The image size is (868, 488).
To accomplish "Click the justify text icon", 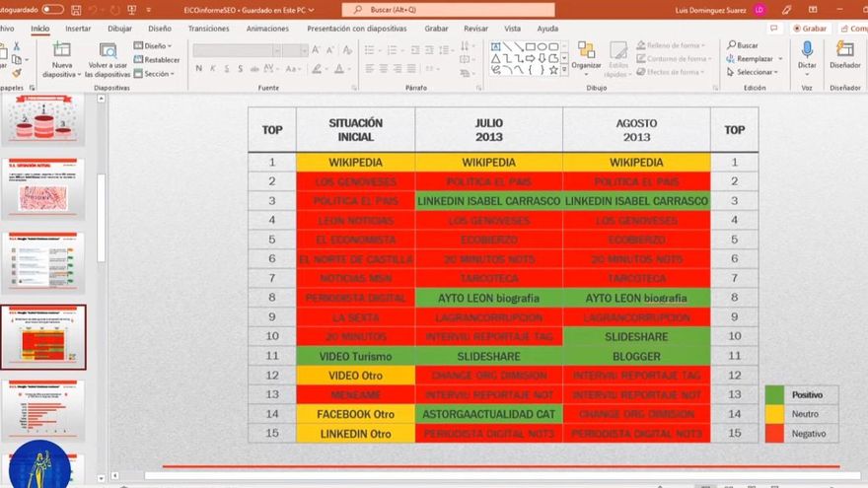I will pos(411,69).
